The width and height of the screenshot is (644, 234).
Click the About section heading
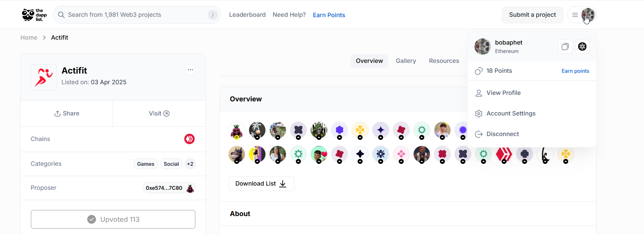pyautogui.click(x=240, y=214)
